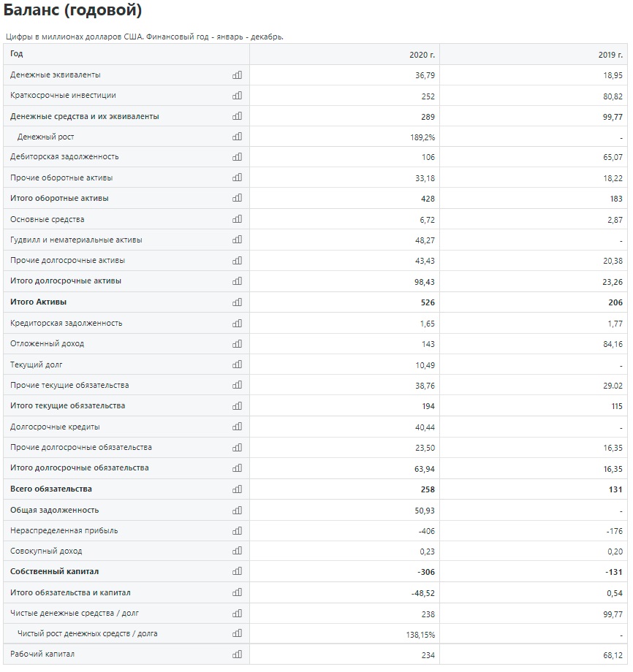Select the Кредиторская задолженность row label
Image resolution: width=633 pixels, height=672 pixels.
click(66, 323)
